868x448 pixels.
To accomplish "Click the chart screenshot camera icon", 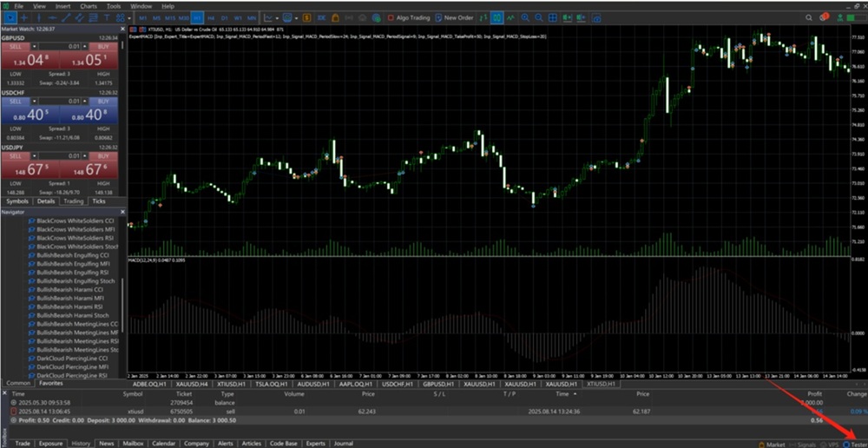I will (596, 17).
